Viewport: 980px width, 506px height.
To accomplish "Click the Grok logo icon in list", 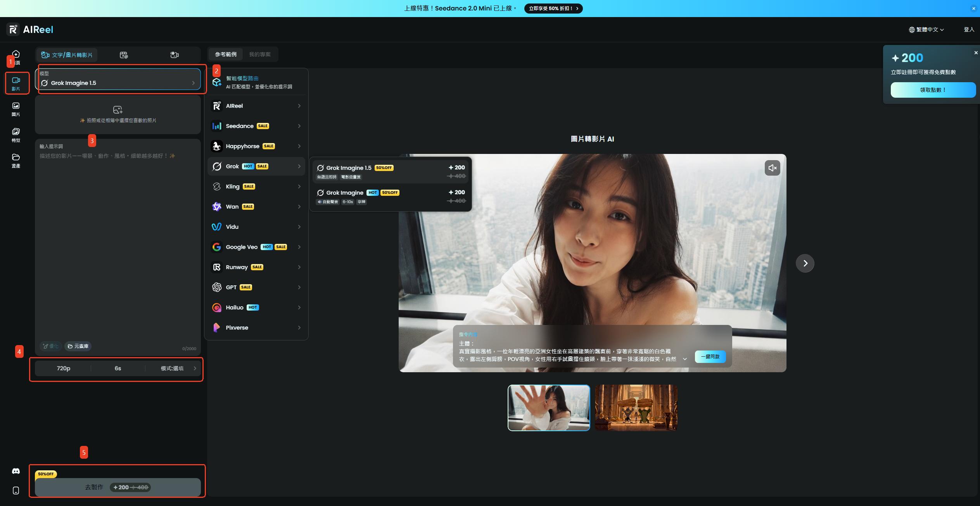I will (216, 166).
